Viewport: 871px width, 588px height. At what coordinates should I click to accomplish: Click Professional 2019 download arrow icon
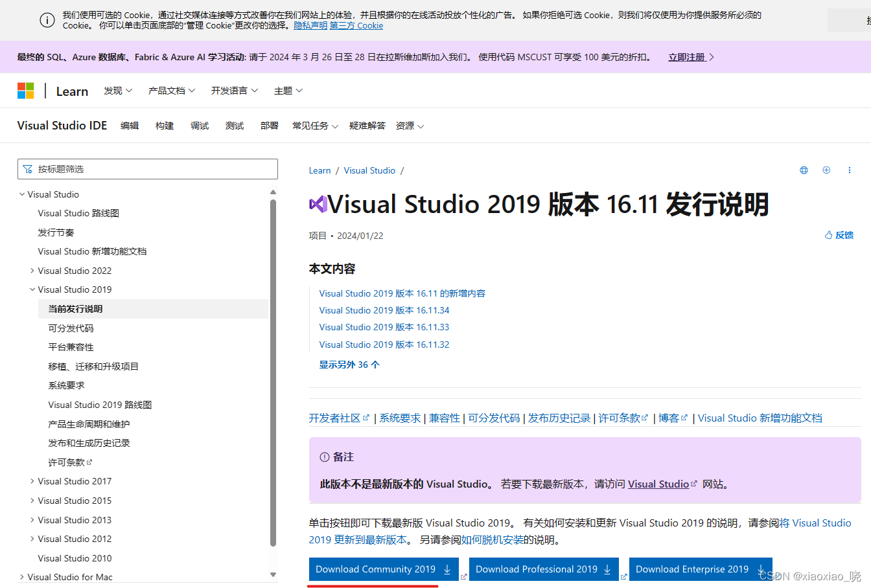(x=607, y=569)
